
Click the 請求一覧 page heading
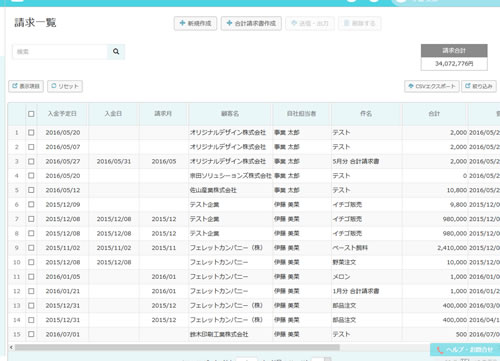35,23
